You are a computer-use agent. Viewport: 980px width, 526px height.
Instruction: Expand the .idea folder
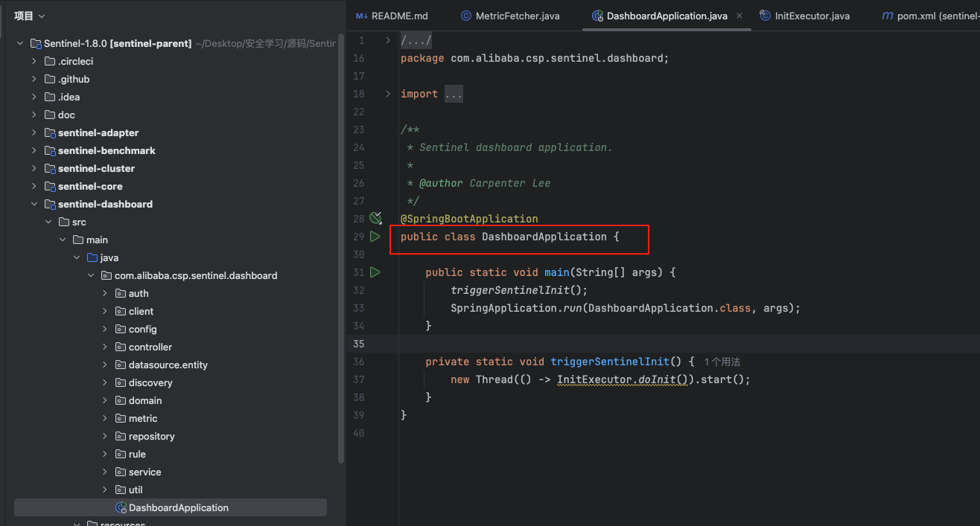pos(34,97)
